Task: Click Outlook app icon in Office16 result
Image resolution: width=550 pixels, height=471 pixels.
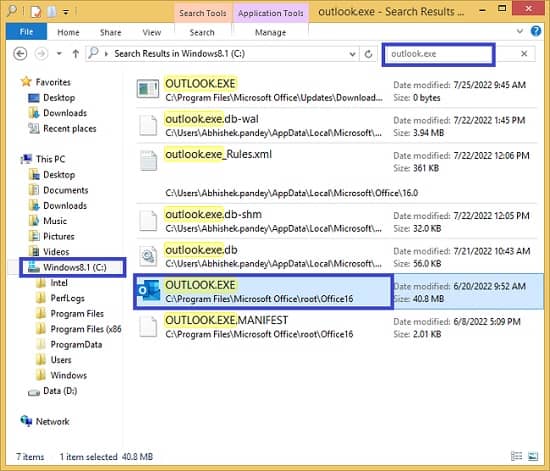Action: 148,291
